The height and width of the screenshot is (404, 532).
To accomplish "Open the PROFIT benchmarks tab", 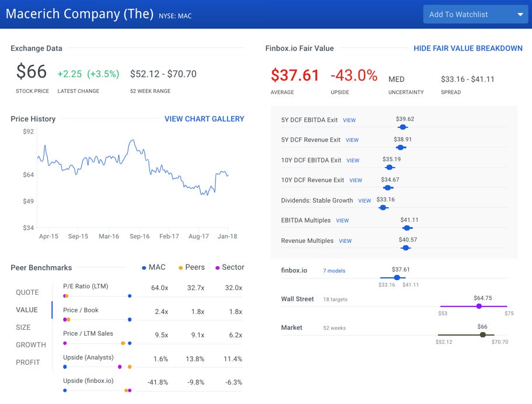I will pyautogui.click(x=28, y=363).
